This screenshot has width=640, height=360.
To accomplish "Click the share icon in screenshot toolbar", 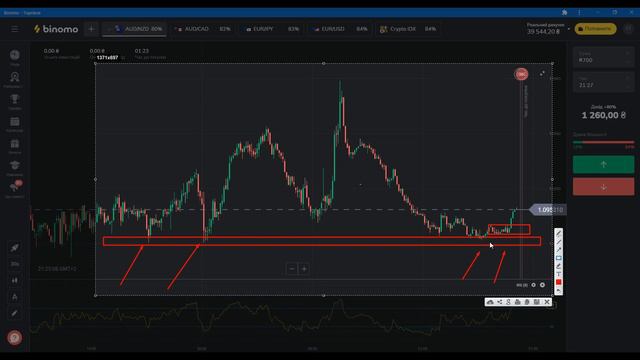I will (500, 302).
